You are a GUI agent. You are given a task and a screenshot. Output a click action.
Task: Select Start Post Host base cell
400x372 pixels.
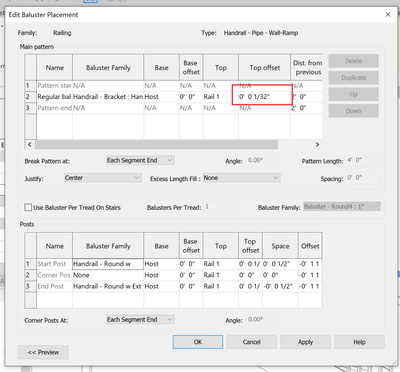click(x=161, y=264)
